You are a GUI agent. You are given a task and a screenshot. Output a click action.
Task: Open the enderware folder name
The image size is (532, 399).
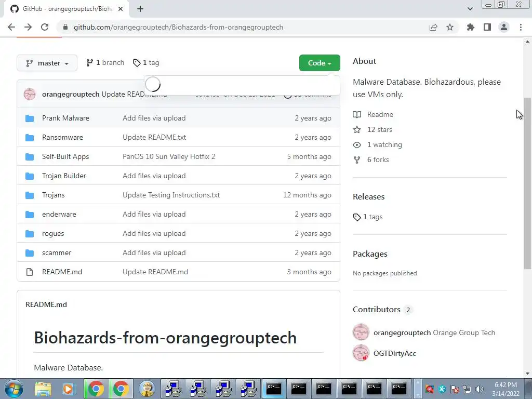59,215
